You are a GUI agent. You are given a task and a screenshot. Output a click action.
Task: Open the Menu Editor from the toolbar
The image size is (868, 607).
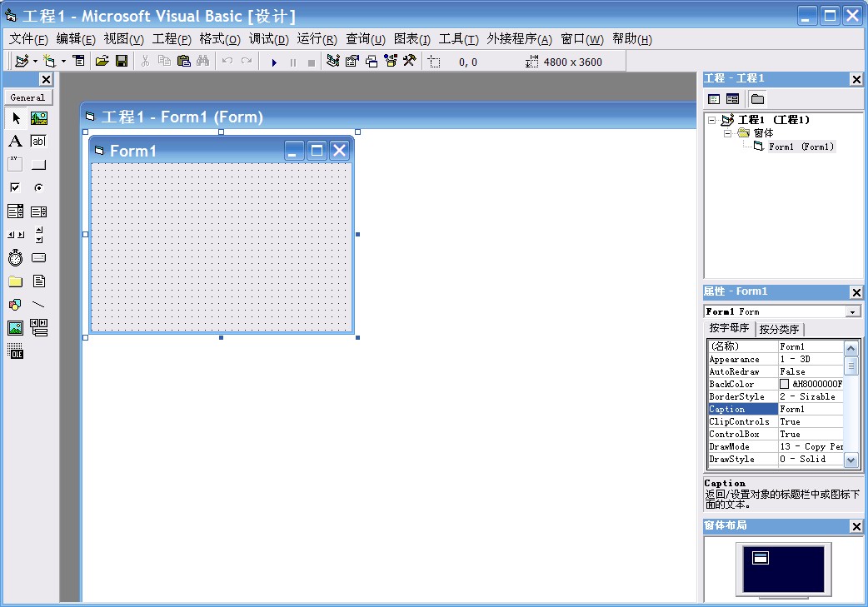78,61
